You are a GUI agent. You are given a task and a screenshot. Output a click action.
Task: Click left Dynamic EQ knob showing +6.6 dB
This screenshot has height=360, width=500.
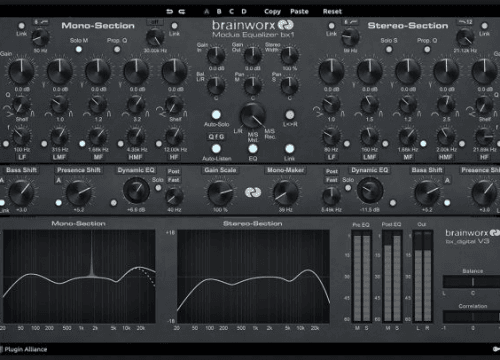pyautogui.click(x=136, y=190)
